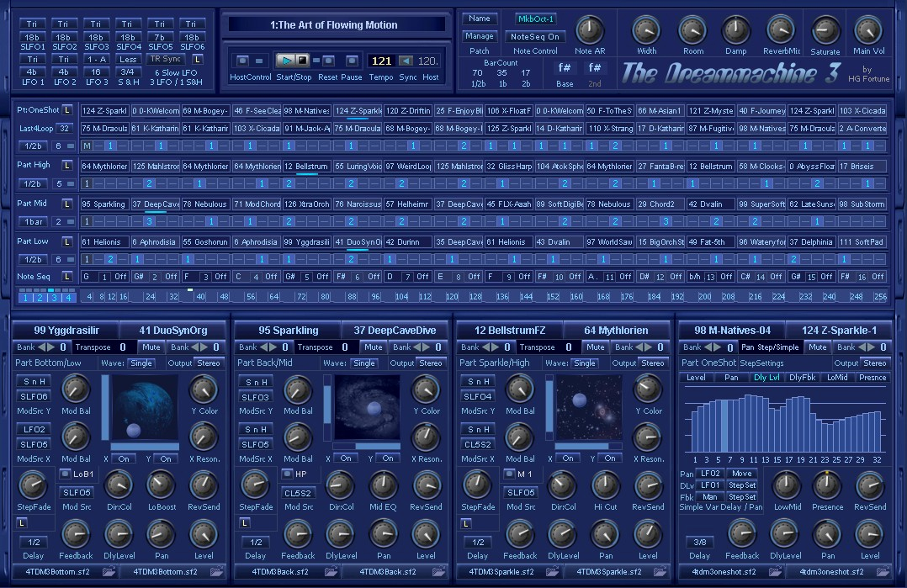Switch to the DlyFbk step tab
907x588 pixels.
(803, 378)
